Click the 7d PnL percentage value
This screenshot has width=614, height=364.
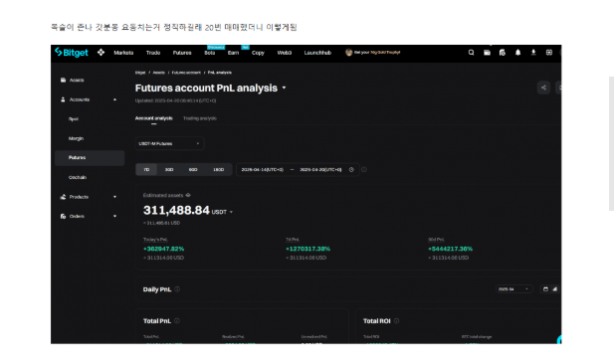pyautogui.click(x=307, y=249)
